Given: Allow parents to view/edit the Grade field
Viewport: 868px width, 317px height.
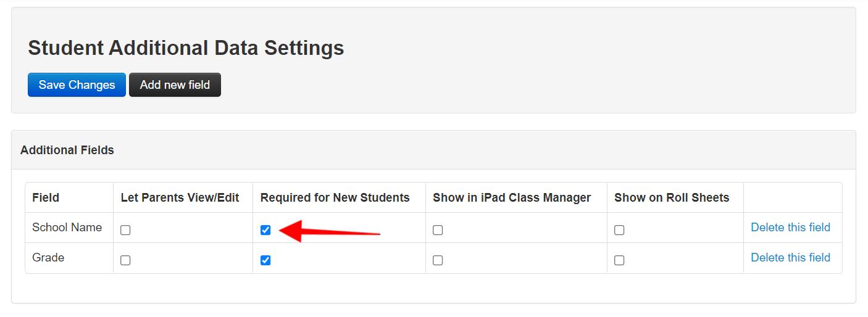Looking at the screenshot, I should 125,260.
